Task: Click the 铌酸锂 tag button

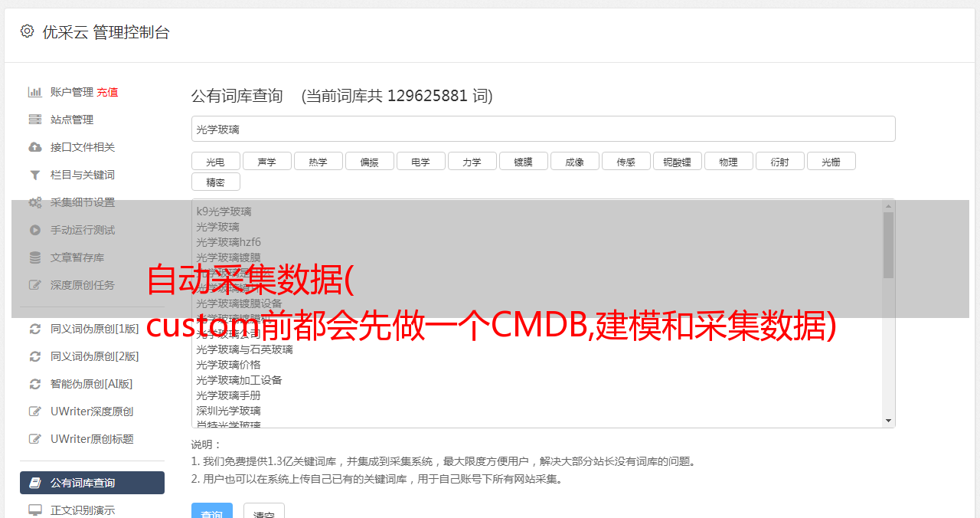Action: click(x=677, y=161)
